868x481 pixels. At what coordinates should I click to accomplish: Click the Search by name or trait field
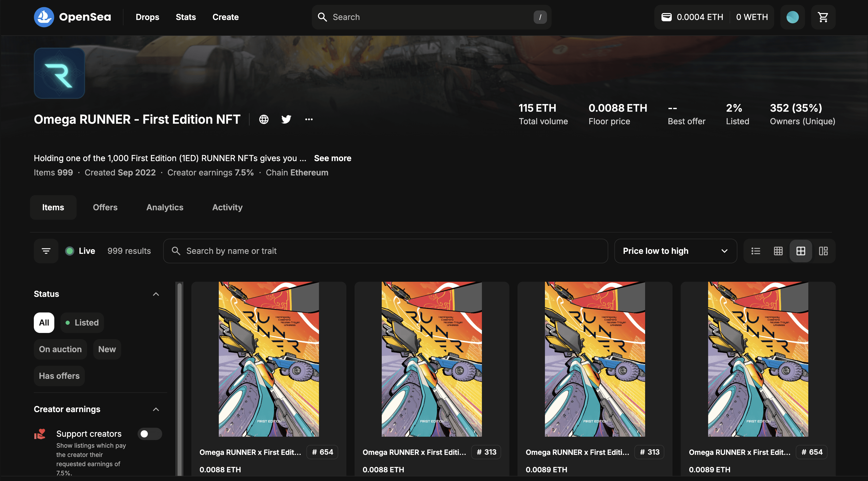386,251
